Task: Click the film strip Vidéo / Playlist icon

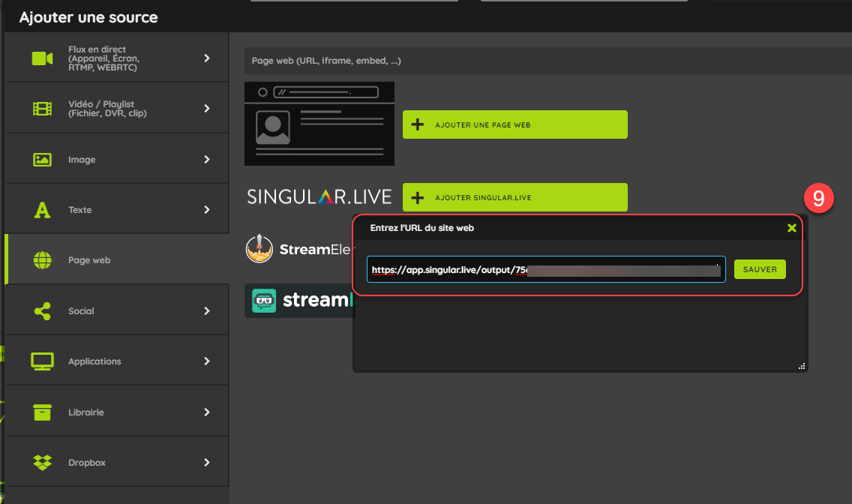Action: [x=43, y=109]
